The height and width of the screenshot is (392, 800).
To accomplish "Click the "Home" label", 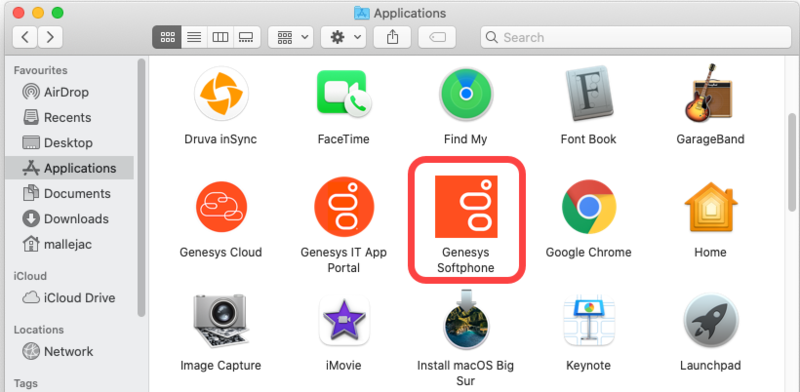I will [710, 252].
